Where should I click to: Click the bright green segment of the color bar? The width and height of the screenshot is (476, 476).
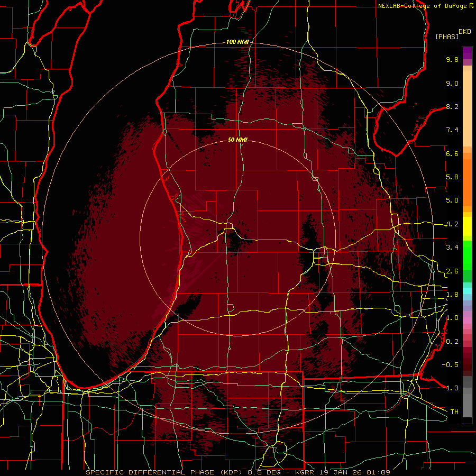point(467,255)
